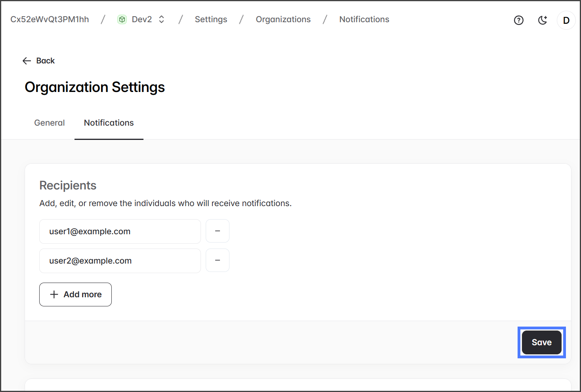The width and height of the screenshot is (581, 392).
Task: Click the plus icon in the Add more button
Action: pyautogui.click(x=54, y=294)
